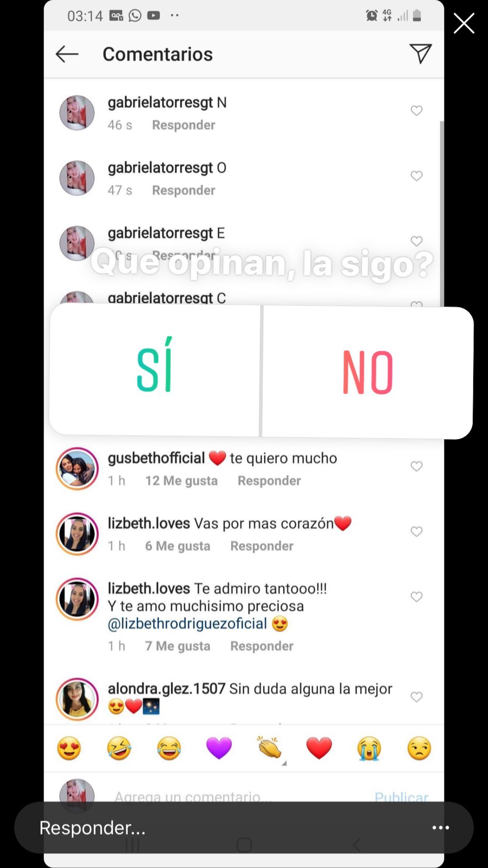
Task: Like gabrielatorresgt's comment "N"
Action: click(417, 111)
